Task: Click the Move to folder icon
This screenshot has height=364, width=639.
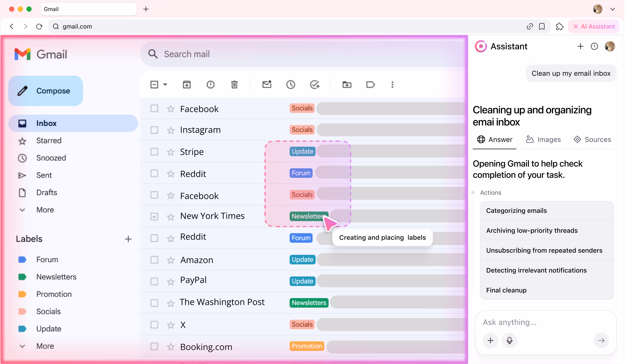Action: (347, 85)
